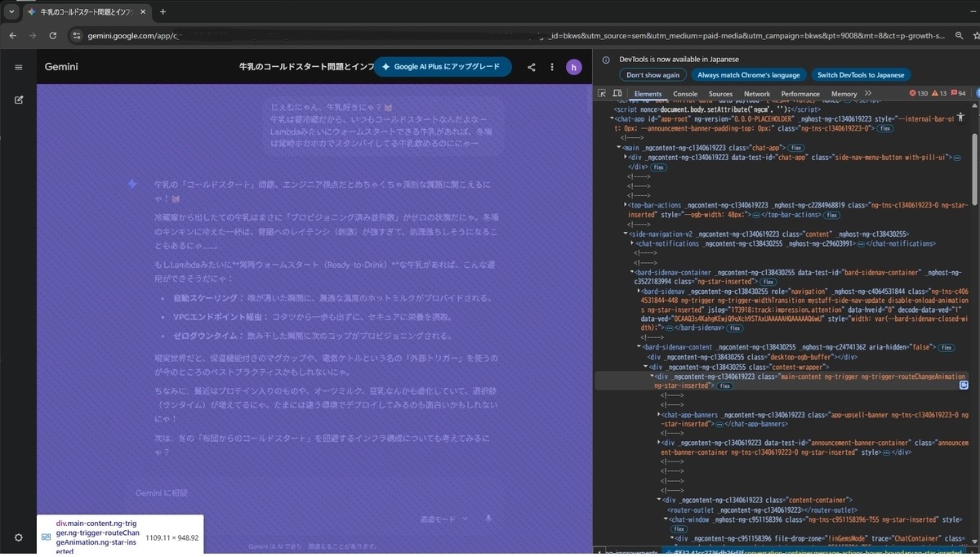This screenshot has width=980, height=557.
Task: Expand the bard-sidenav navigation node
Action: coord(638,291)
